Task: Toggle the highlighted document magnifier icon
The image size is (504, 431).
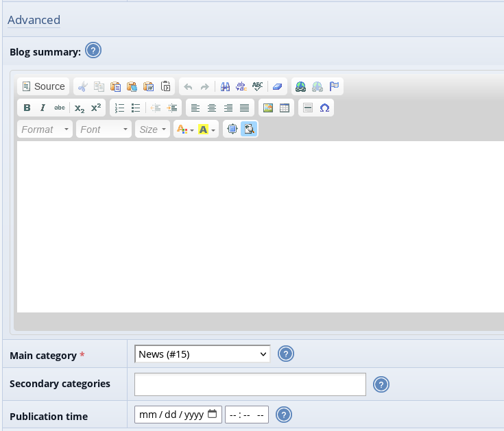Action: (249, 129)
